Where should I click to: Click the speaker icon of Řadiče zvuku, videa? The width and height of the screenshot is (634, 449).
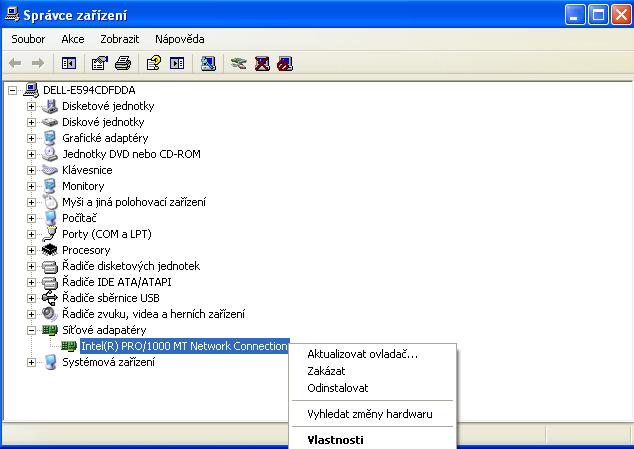coord(50,314)
